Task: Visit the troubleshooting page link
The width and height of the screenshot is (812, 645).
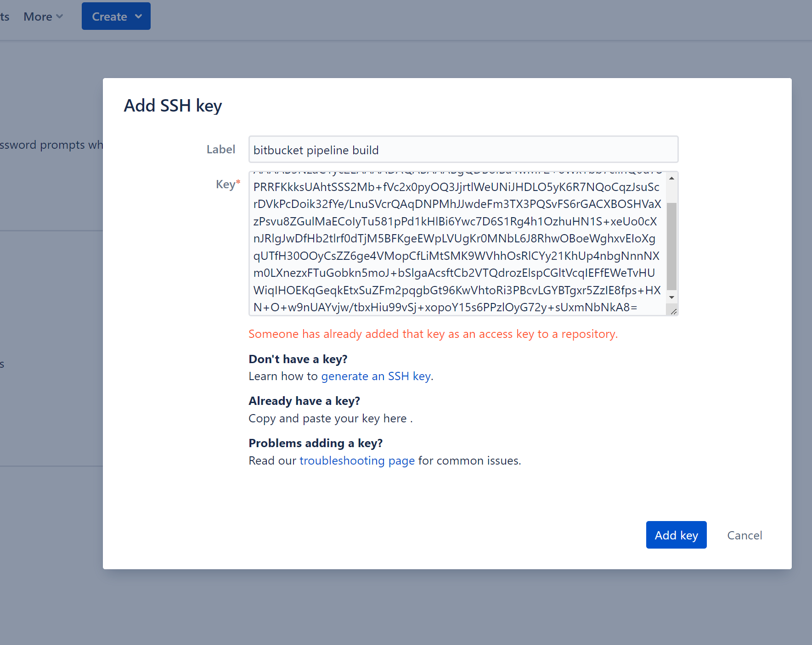Action: (x=357, y=460)
